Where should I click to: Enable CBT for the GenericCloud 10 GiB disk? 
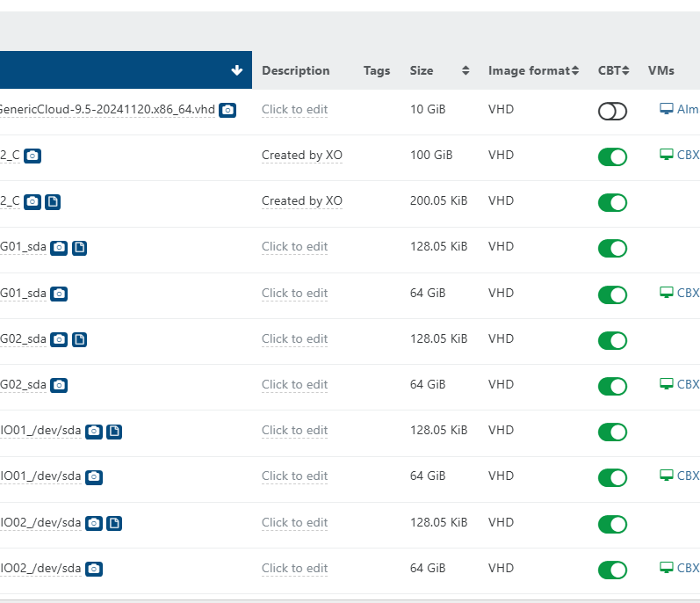pyautogui.click(x=612, y=111)
